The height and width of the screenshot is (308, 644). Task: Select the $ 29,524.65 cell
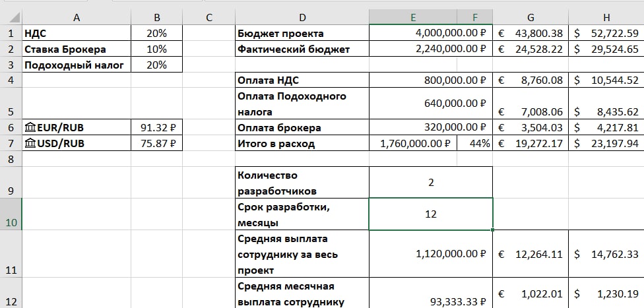[606, 49]
